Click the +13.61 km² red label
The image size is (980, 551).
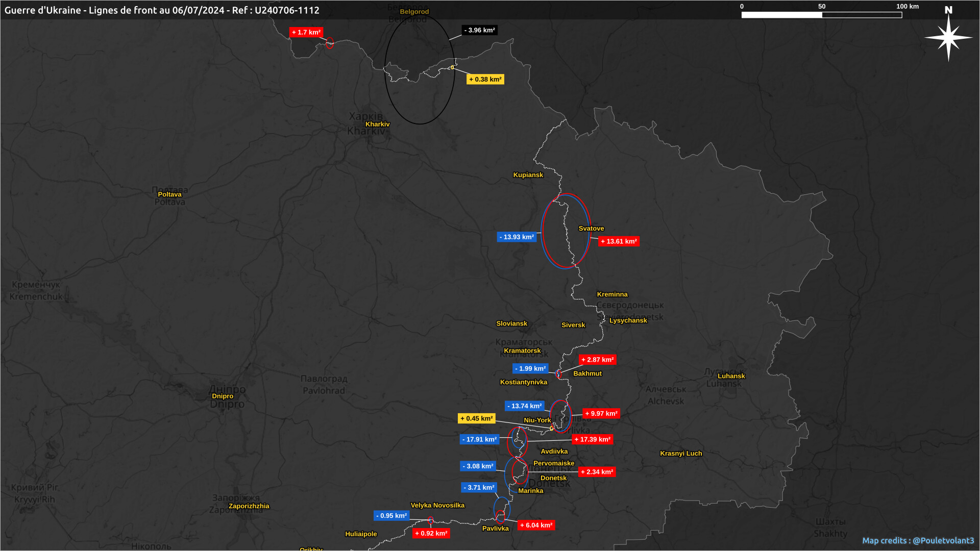coord(619,241)
